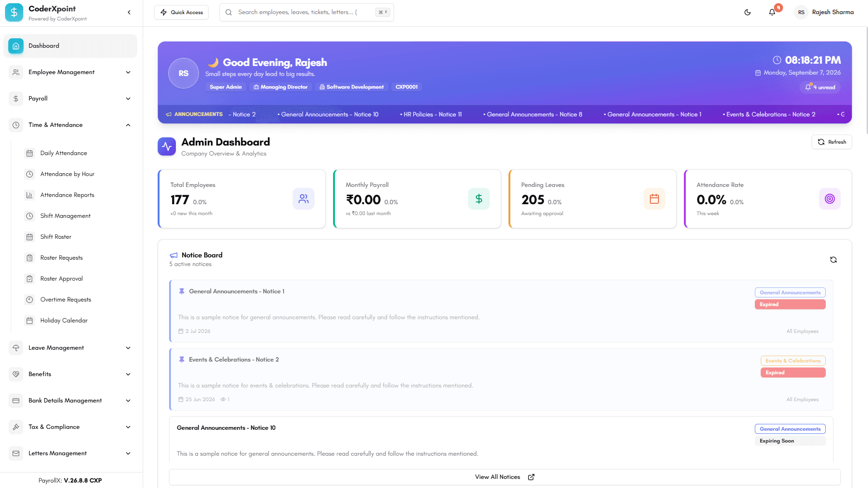
Task: Click the CoderXpoint dollar logo icon
Action: (14, 13)
